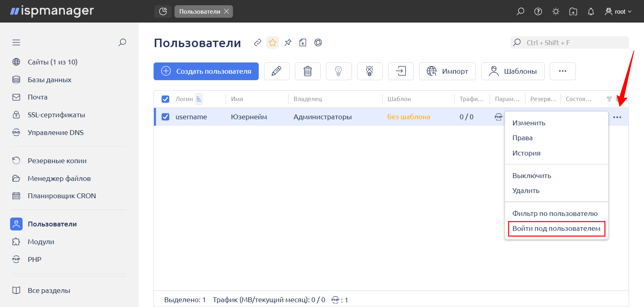Click the trash delete user icon
The width and height of the screenshot is (644, 307).
[x=307, y=71]
